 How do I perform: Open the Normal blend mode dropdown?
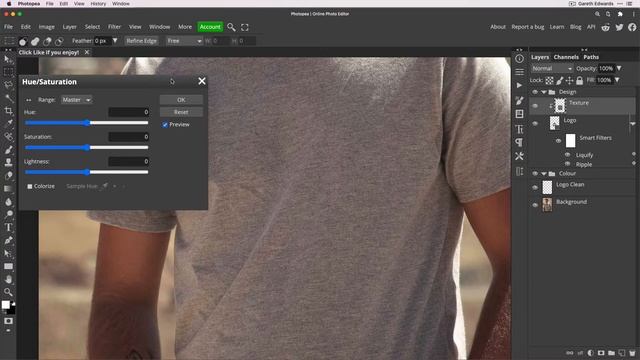click(x=551, y=69)
